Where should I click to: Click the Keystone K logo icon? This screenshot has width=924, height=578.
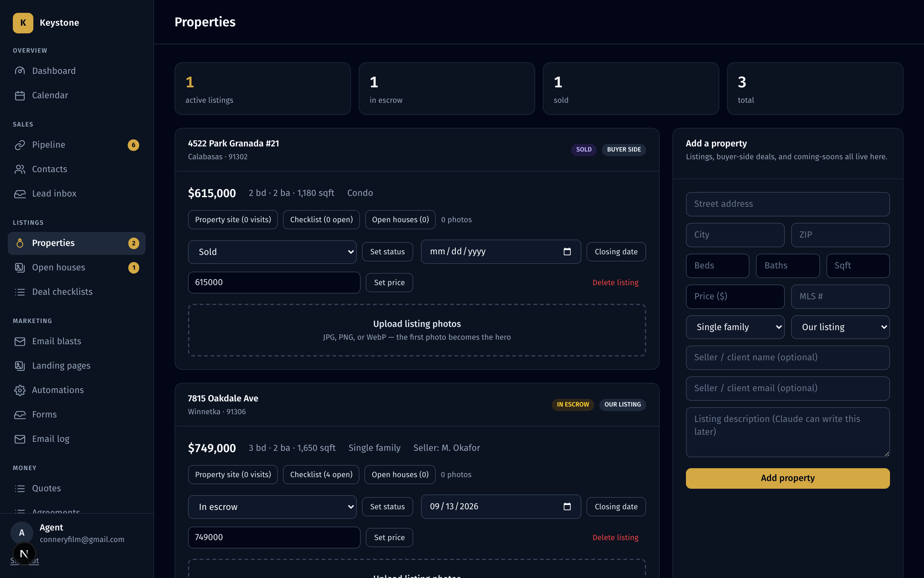(x=23, y=23)
